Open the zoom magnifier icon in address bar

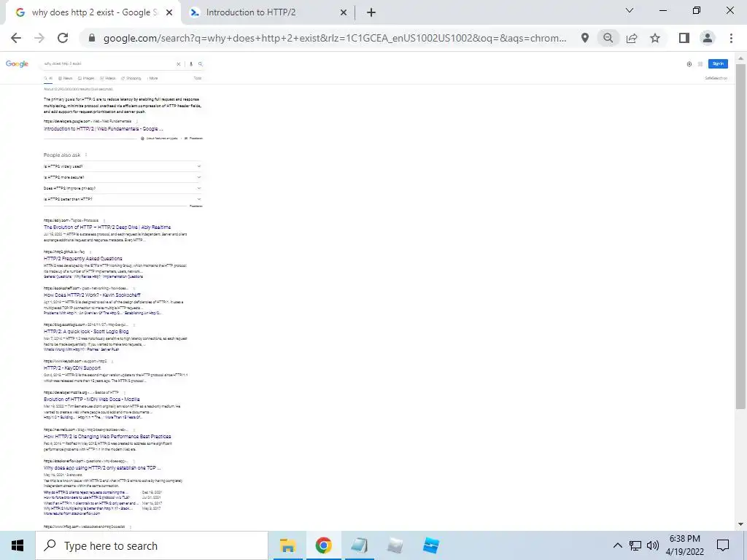tap(608, 38)
